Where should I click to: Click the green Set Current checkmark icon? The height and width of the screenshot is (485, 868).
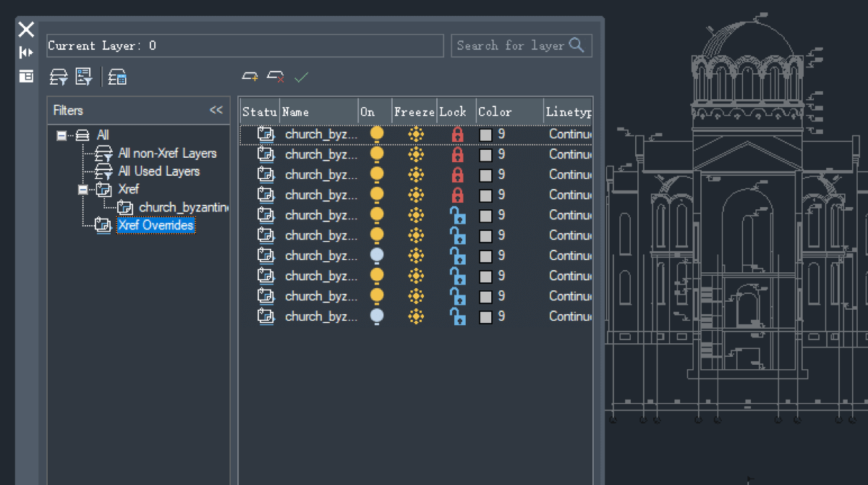(302, 76)
